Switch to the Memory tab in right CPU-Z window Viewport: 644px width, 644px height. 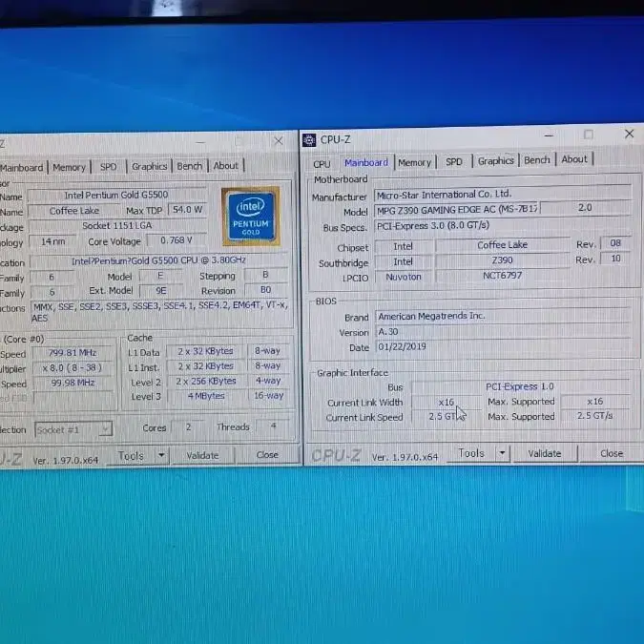[x=414, y=162]
